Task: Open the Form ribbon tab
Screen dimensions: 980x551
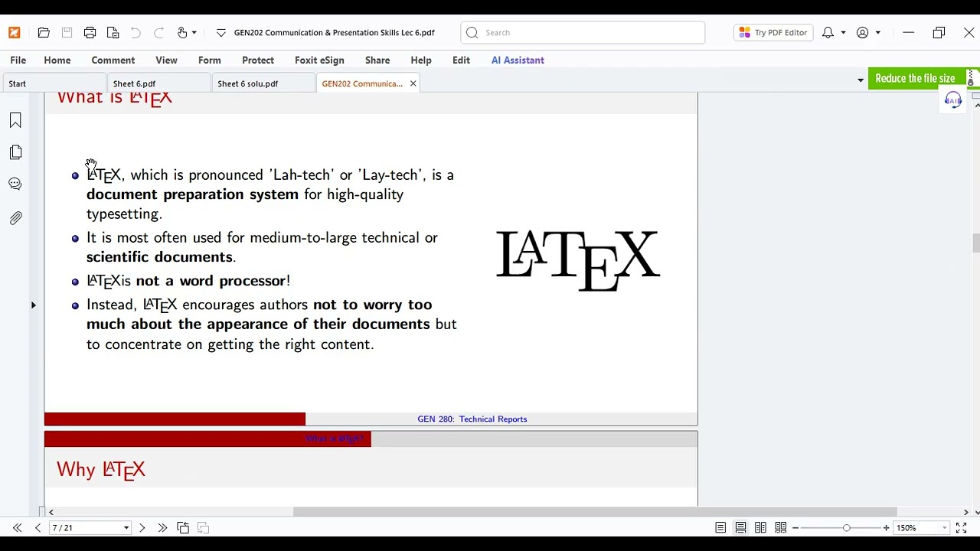Action: (209, 60)
